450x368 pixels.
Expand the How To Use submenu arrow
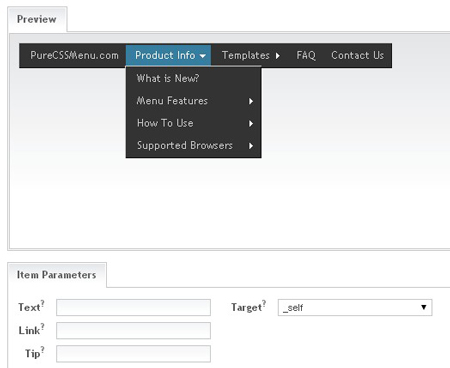click(x=251, y=124)
